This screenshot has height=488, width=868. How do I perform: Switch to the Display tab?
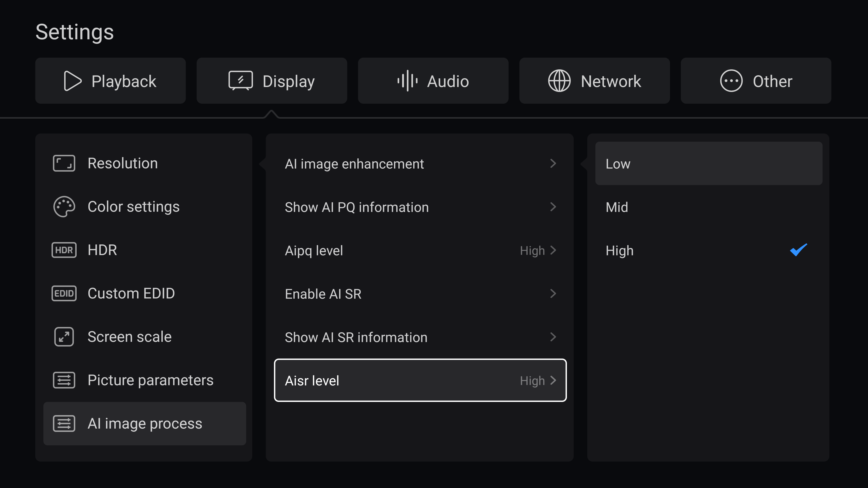(272, 81)
